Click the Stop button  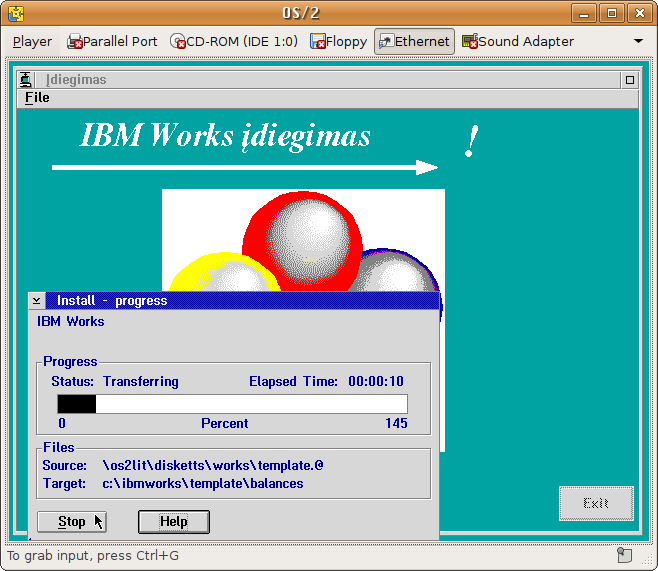[x=72, y=521]
